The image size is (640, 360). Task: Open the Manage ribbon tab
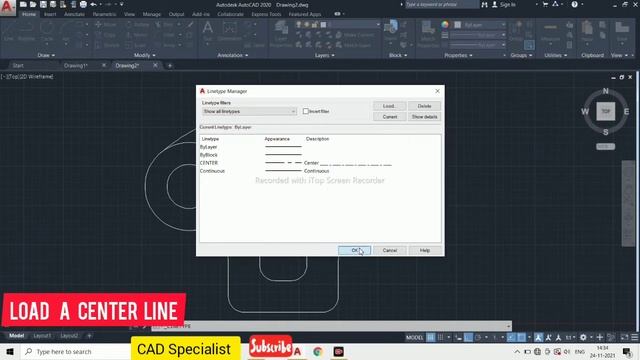tap(152, 14)
